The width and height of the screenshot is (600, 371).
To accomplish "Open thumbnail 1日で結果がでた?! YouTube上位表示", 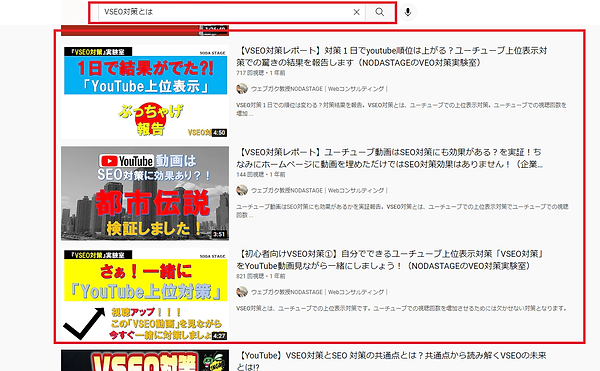I will click(x=145, y=92).
